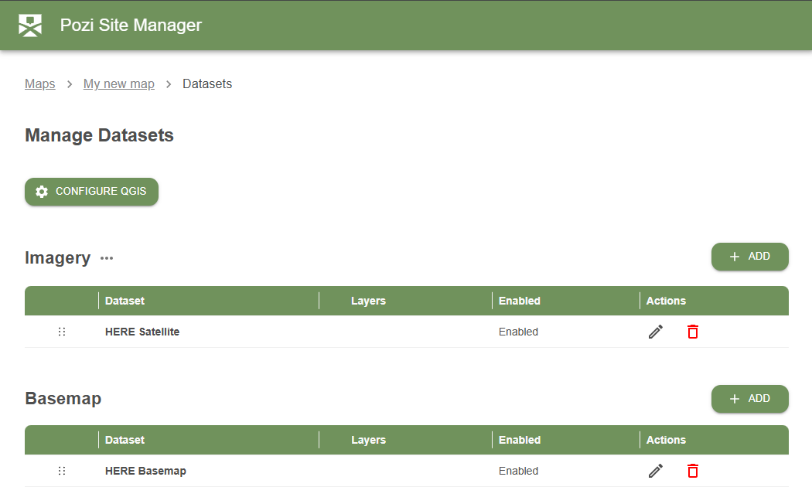Click the drag handle next to HERE Basemap
The width and height of the screenshot is (812, 504).
pos(62,470)
